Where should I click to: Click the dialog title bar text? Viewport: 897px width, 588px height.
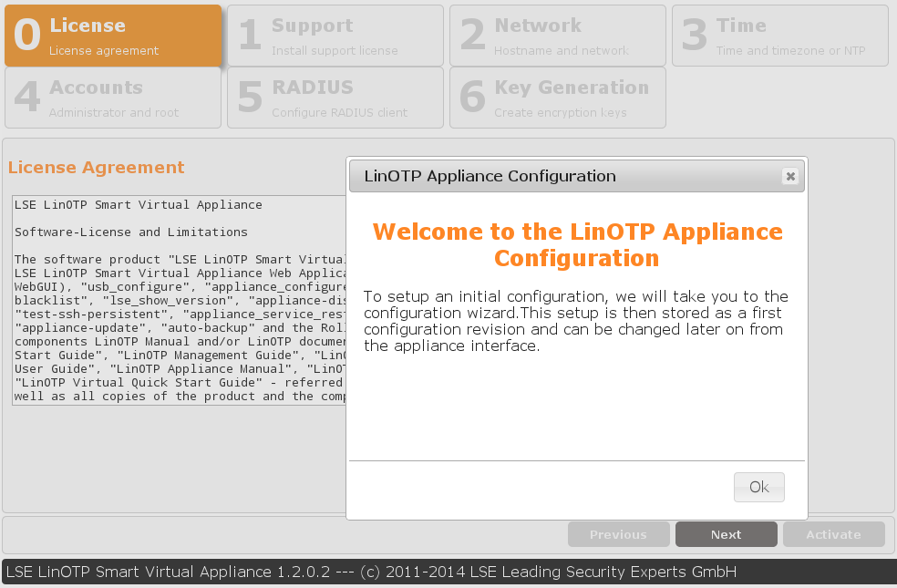pyautogui.click(x=490, y=177)
